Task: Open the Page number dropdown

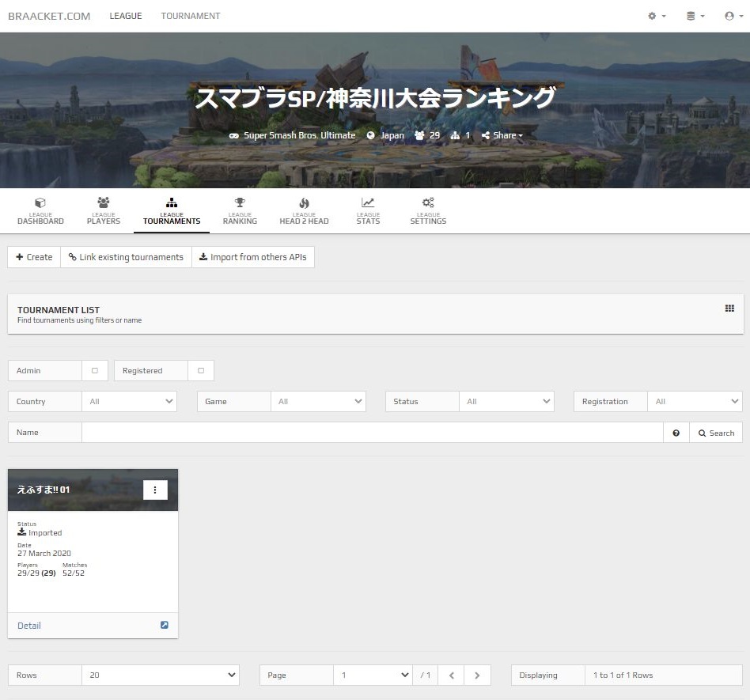Action: click(x=373, y=675)
